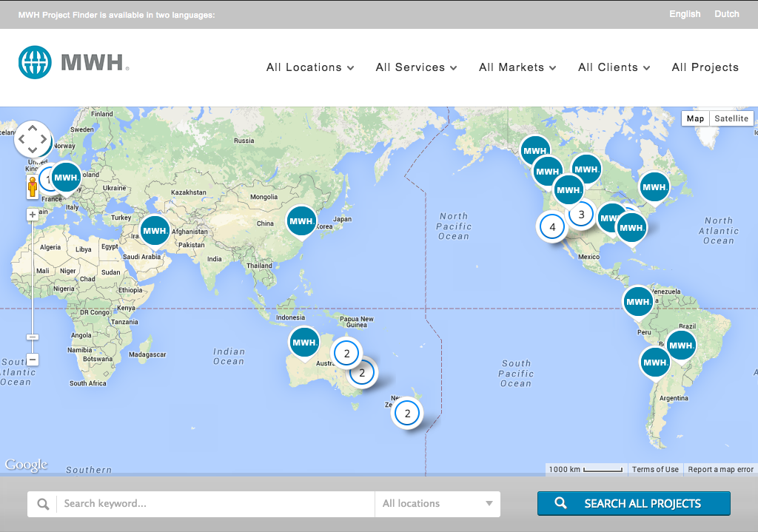Image resolution: width=758 pixels, height=532 pixels.
Task: Click the zoom in plus on slider
Action: 33,215
